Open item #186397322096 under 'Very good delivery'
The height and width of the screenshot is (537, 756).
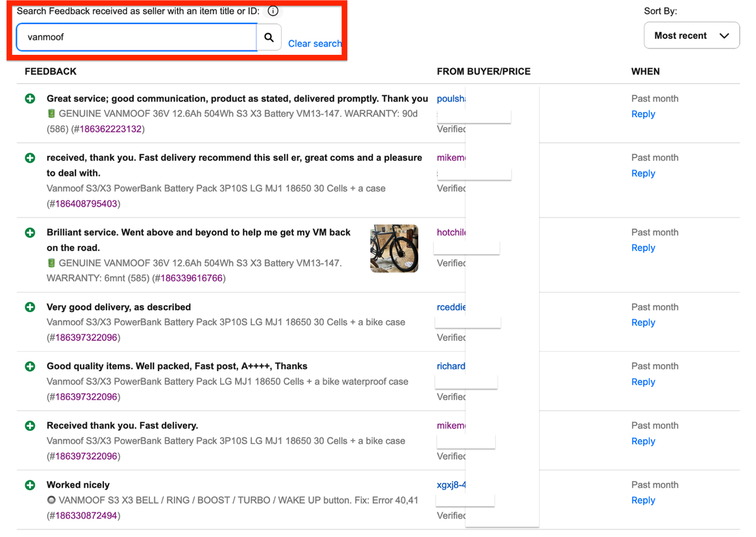click(x=85, y=337)
